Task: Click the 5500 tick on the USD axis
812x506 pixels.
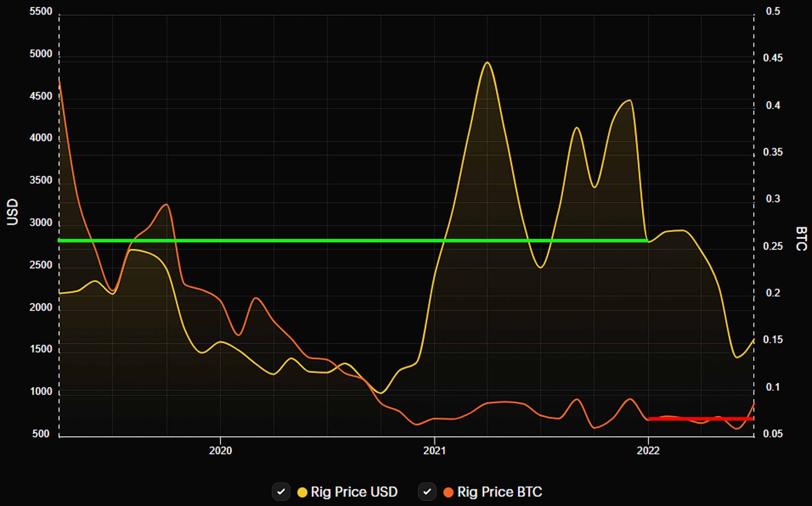Action: (x=41, y=11)
